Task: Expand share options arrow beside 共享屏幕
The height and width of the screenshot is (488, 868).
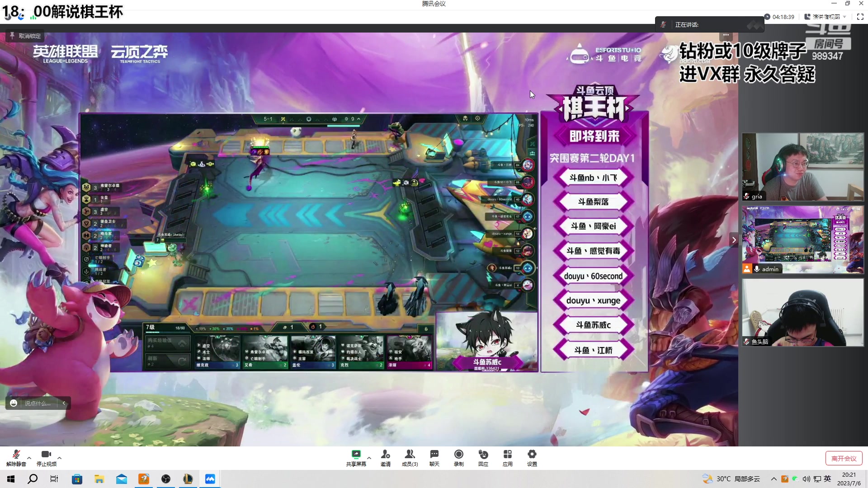Action: (369, 458)
